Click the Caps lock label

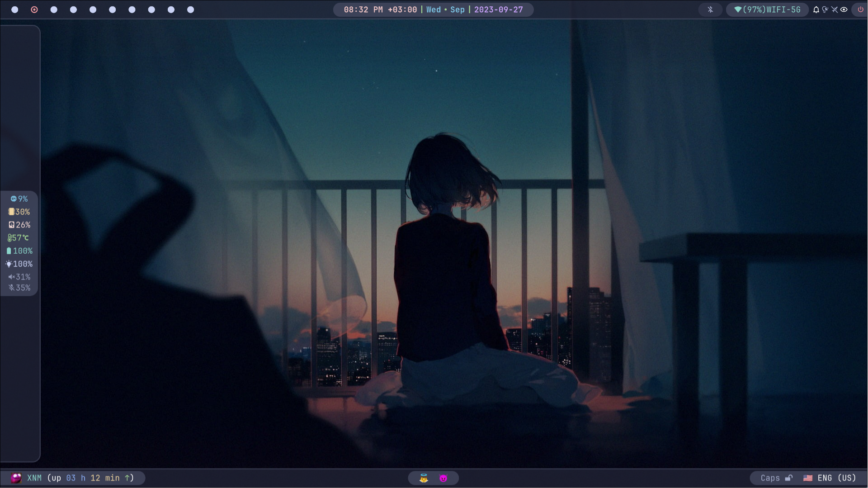pos(770,478)
